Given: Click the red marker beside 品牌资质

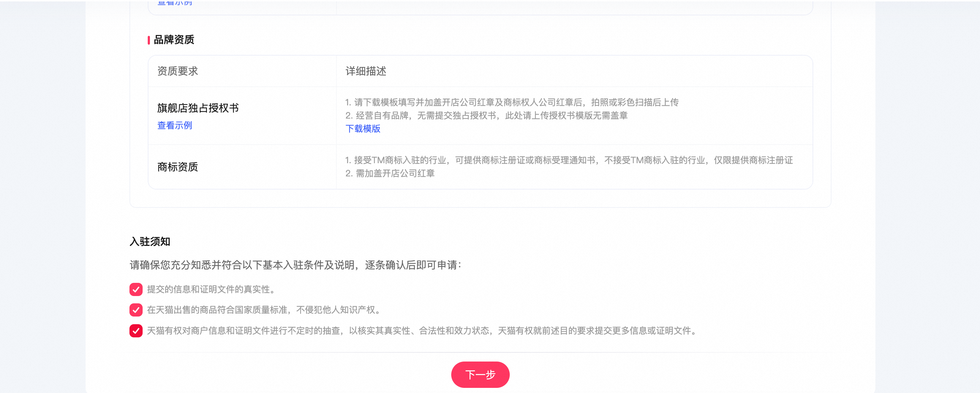Looking at the screenshot, I should coord(149,40).
